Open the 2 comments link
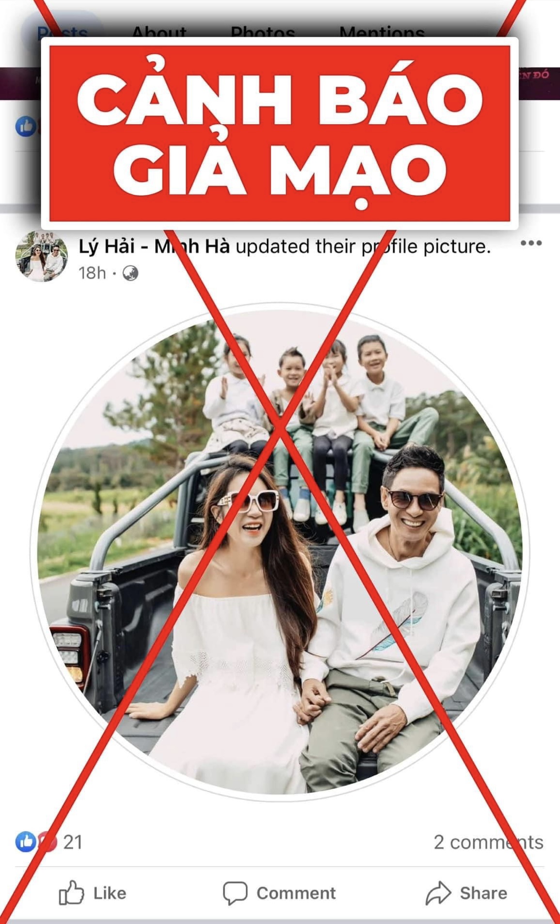 pos(488,842)
